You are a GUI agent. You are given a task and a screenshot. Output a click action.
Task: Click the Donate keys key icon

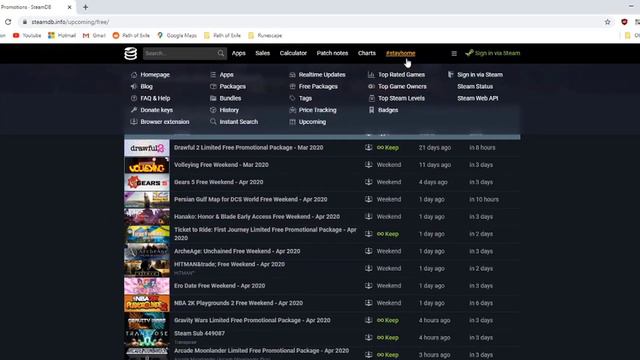(134, 110)
